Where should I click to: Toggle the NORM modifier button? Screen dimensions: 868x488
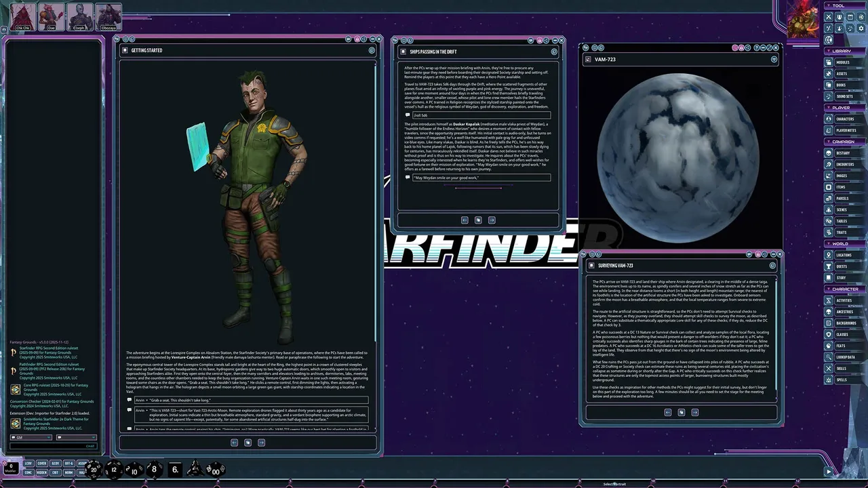coord(68,472)
